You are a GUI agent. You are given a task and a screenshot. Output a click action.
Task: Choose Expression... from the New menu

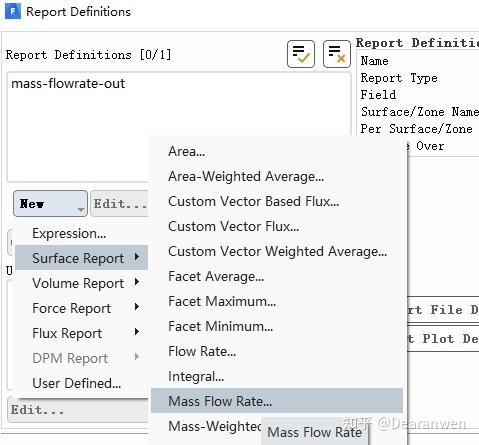tap(81, 233)
